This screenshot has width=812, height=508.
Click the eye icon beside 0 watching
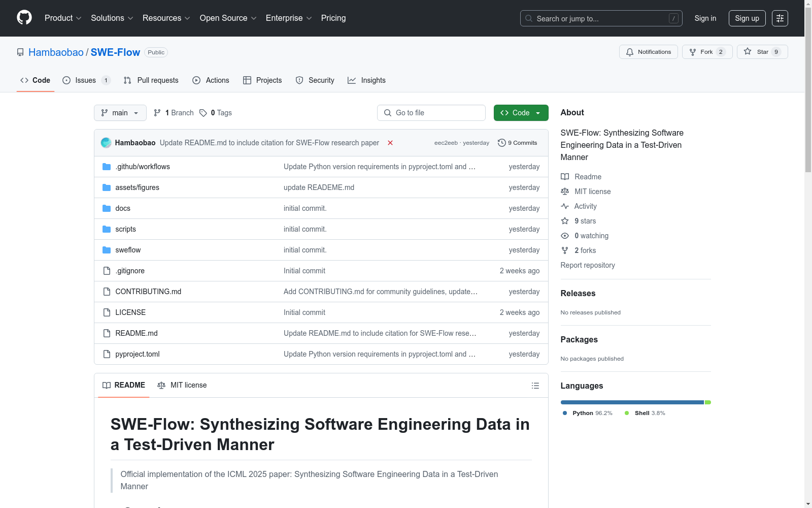pos(565,236)
